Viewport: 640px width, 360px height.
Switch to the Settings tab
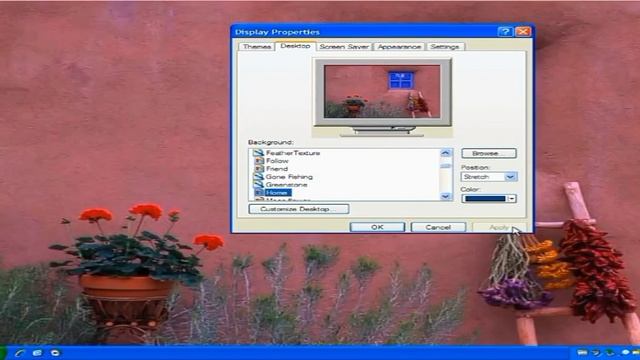[445, 47]
